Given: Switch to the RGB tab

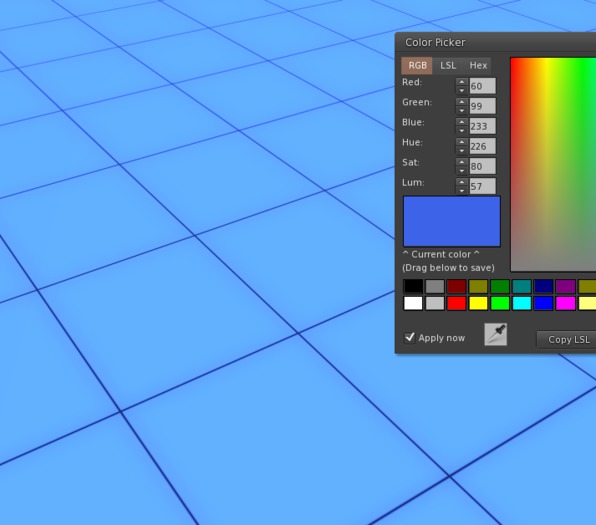Looking at the screenshot, I should [x=417, y=65].
